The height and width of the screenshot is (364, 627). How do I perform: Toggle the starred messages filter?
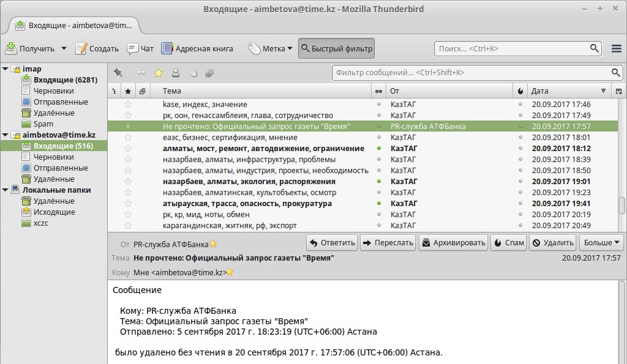159,73
